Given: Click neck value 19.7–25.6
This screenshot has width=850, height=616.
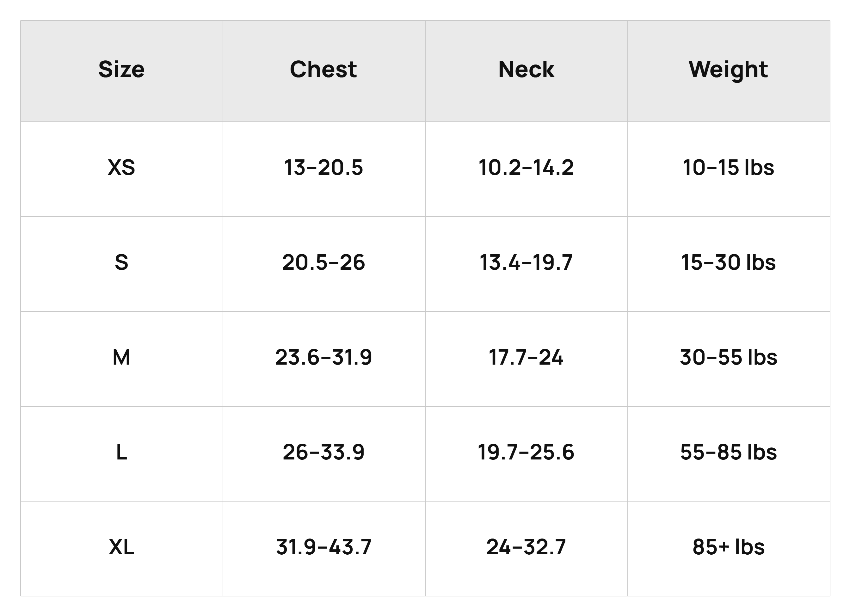Looking at the screenshot, I should click(x=526, y=452).
